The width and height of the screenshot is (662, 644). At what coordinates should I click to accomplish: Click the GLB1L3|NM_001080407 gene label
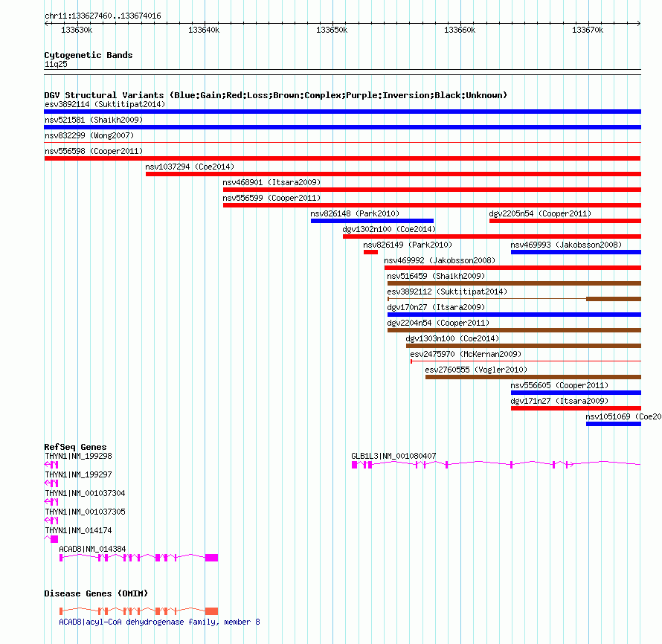point(393,456)
